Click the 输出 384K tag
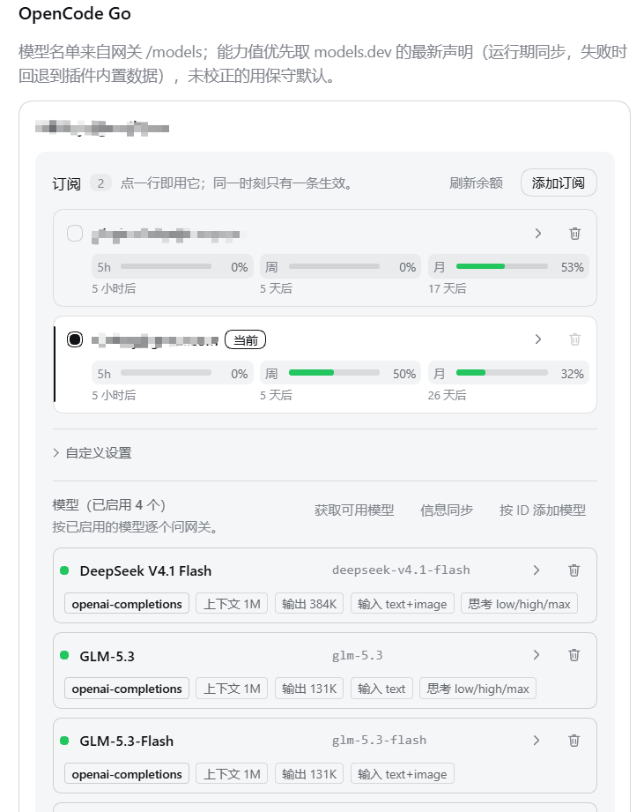 click(309, 604)
